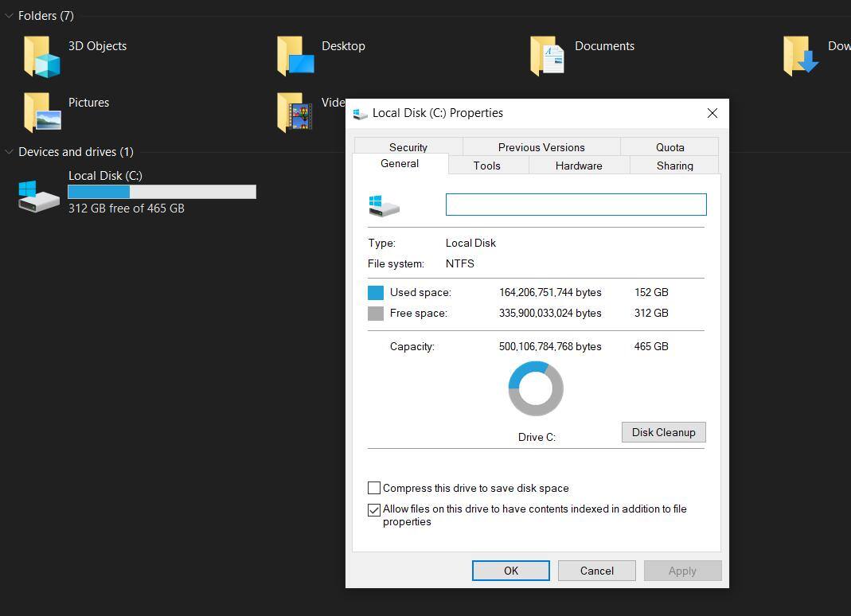Click the Disk Cleanup button
Image resolution: width=851 pixels, height=616 pixels.
click(x=664, y=432)
